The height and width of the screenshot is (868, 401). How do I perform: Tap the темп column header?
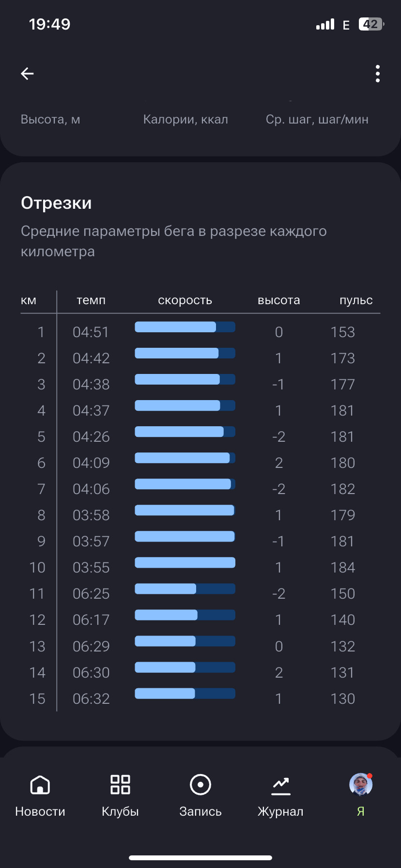(91, 300)
